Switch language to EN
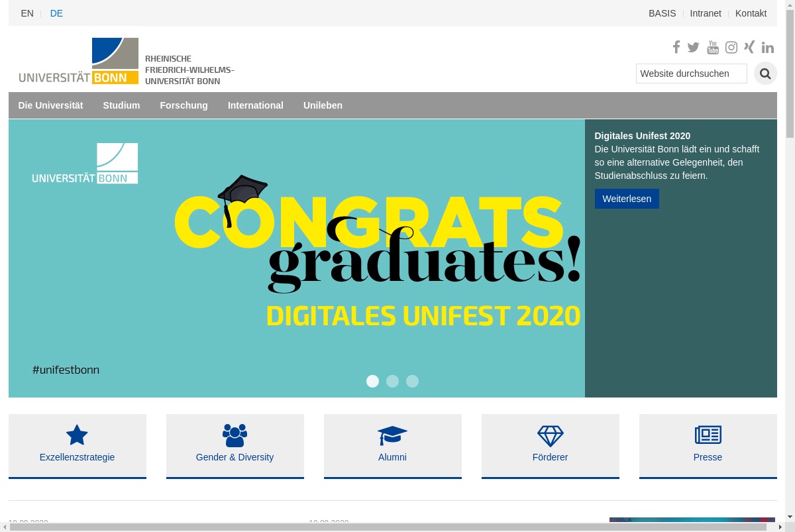This screenshot has height=532, width=795. pos(27,13)
